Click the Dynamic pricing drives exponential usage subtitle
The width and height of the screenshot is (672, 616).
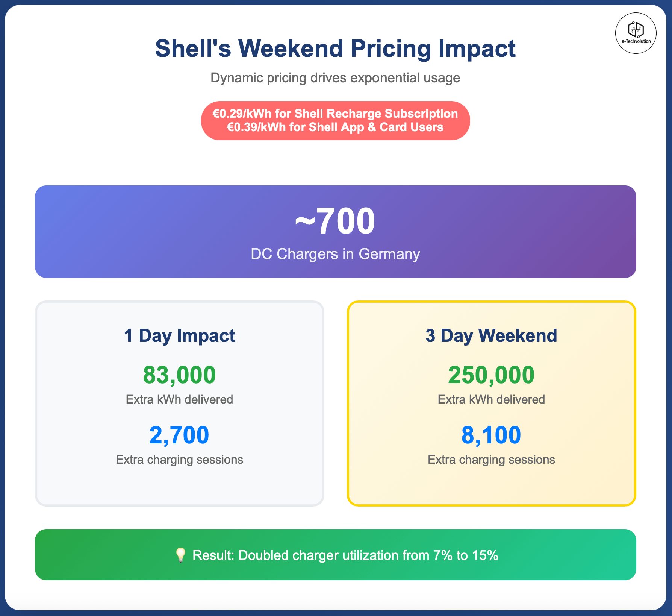click(335, 78)
